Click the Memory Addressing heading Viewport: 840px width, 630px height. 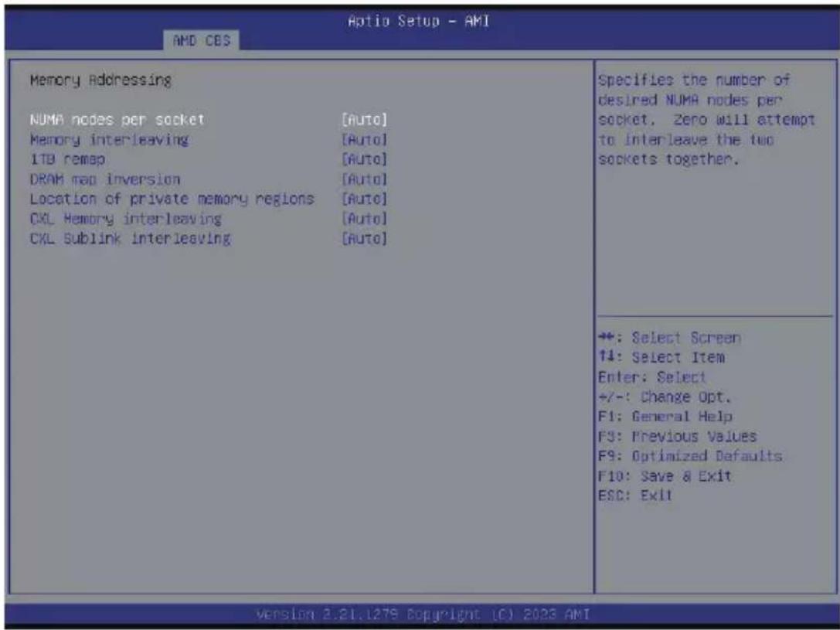point(100,80)
